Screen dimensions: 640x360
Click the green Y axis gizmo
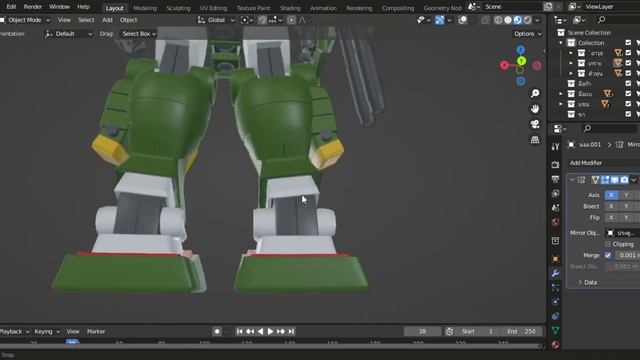click(521, 61)
